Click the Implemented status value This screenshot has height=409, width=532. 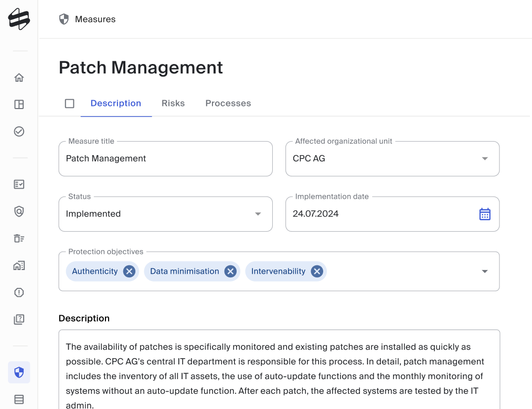[x=93, y=213]
